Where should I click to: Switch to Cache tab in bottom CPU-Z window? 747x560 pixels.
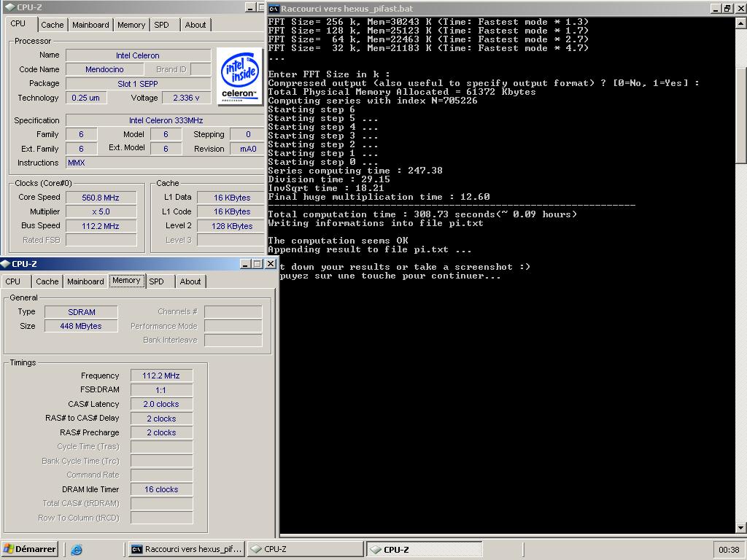tap(47, 281)
